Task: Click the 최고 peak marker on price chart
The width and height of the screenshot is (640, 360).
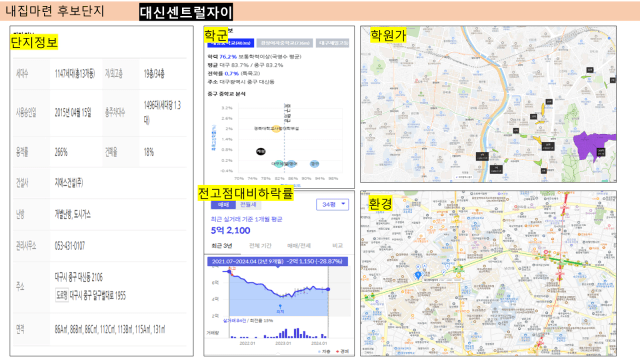Action: [x=231, y=270]
